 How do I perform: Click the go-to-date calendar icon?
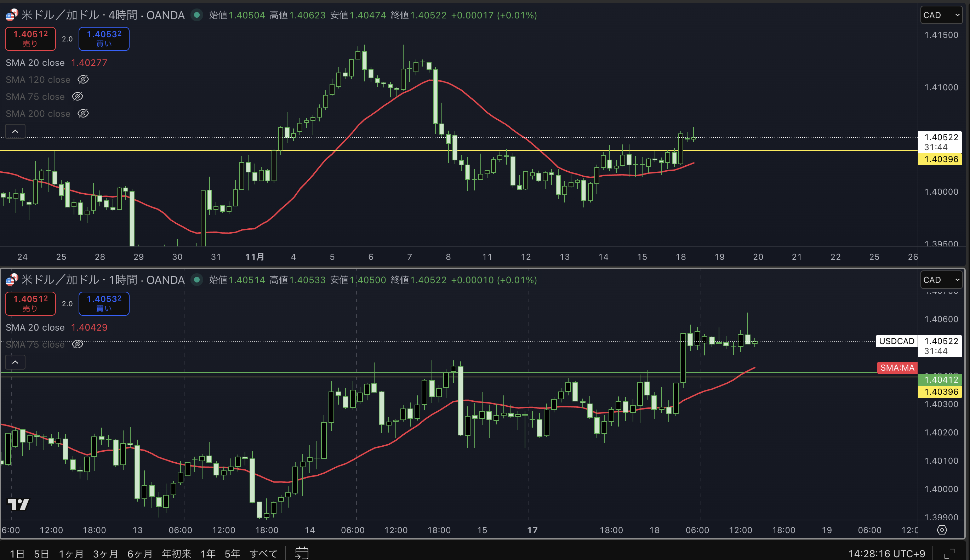302,553
